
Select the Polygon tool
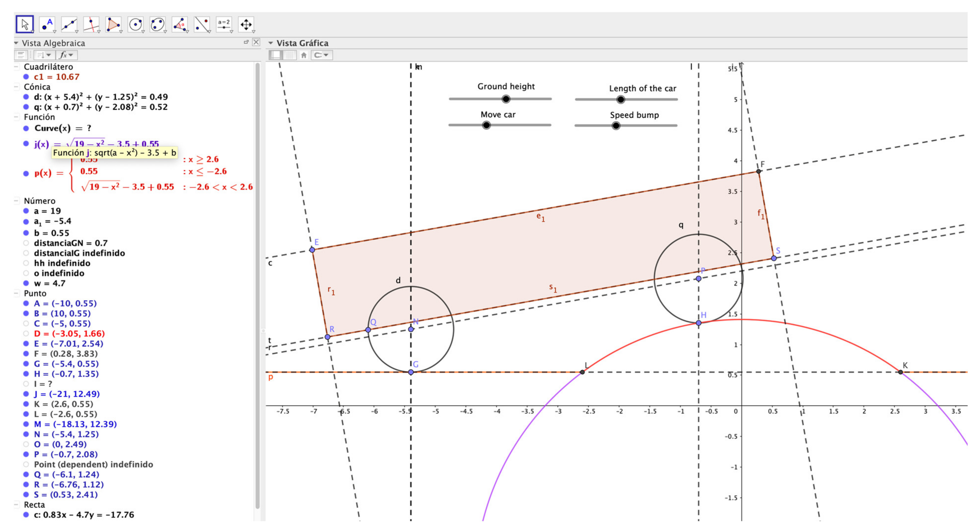tap(113, 24)
